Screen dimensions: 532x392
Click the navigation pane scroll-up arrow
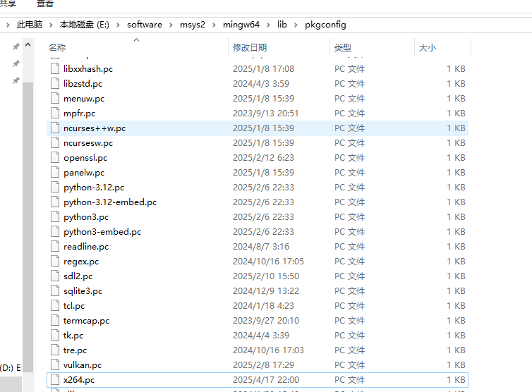28,44
